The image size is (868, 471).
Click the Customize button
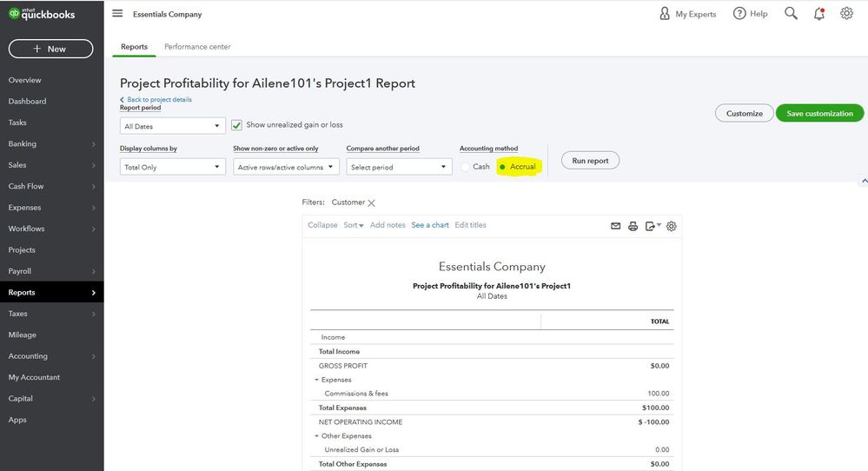pyautogui.click(x=744, y=113)
